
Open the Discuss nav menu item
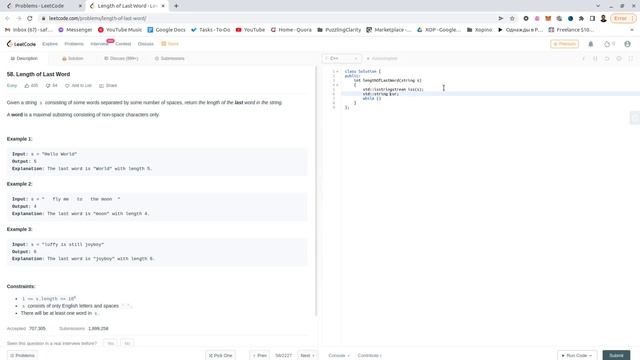pos(146,44)
